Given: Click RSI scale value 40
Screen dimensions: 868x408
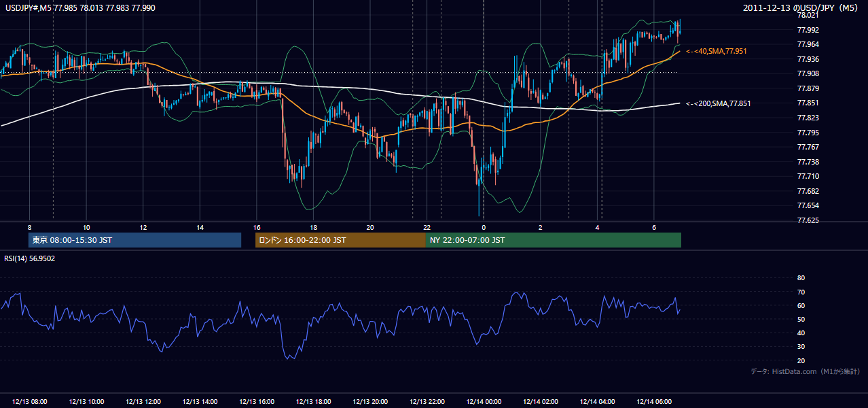Looking at the screenshot, I should coord(801,333).
